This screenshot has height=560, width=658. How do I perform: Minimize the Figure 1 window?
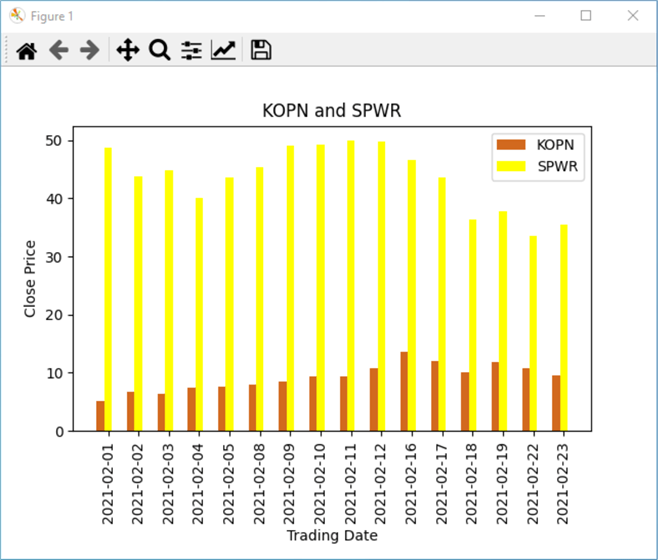click(540, 16)
